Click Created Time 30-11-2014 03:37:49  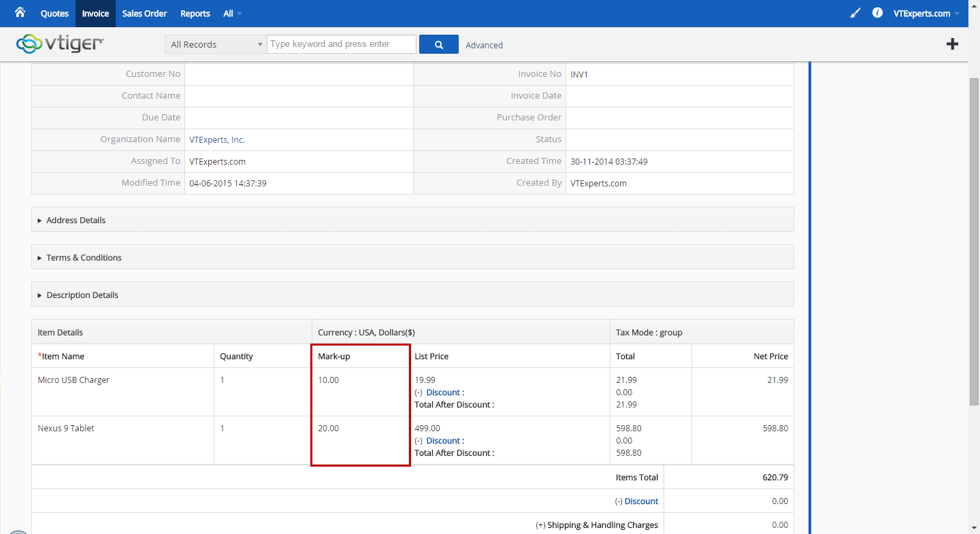[x=609, y=161]
